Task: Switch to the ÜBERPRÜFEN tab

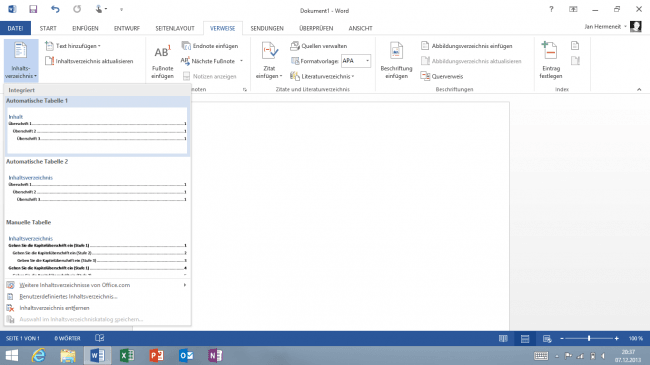Action: [x=316, y=28]
